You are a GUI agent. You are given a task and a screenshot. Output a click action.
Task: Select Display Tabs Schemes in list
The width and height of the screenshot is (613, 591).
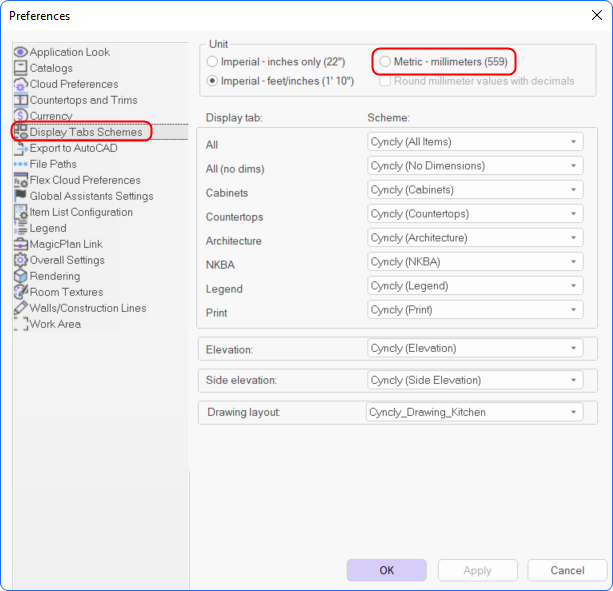(86, 132)
